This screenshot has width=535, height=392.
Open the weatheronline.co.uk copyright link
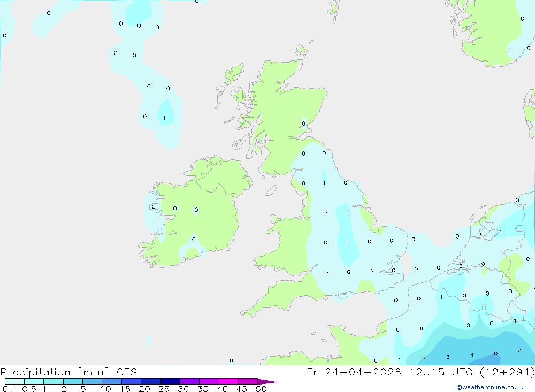coord(490,387)
